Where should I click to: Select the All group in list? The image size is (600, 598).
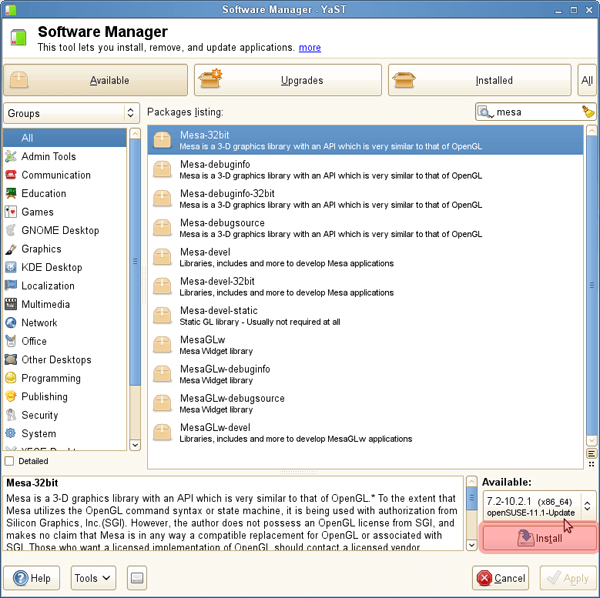[65, 138]
